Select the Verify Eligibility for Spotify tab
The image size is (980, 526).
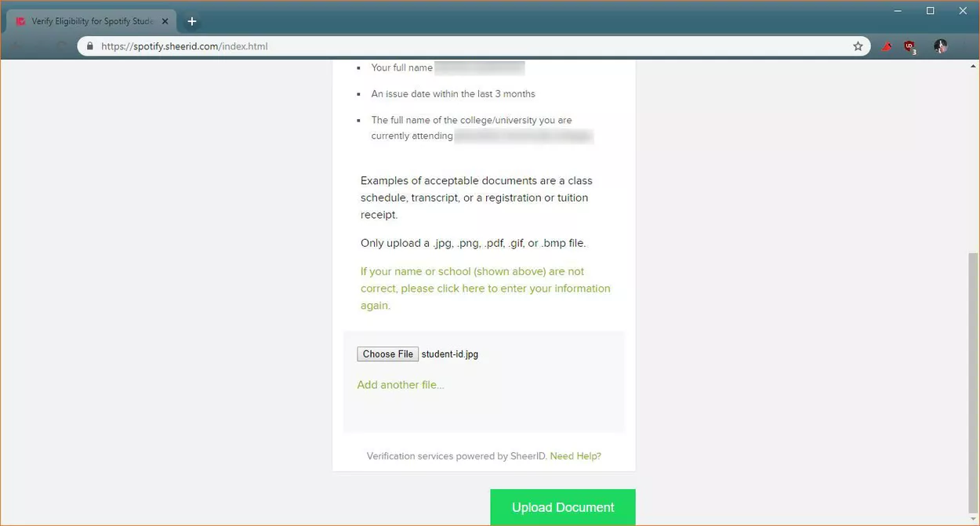click(90, 21)
